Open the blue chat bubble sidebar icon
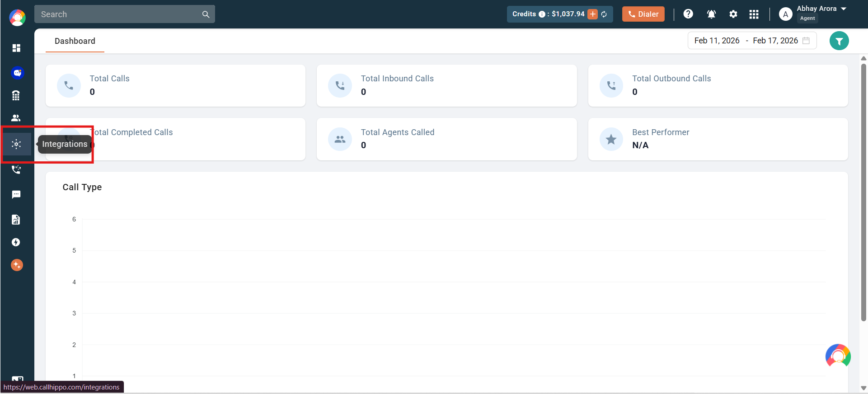868x394 pixels. pyautogui.click(x=17, y=73)
